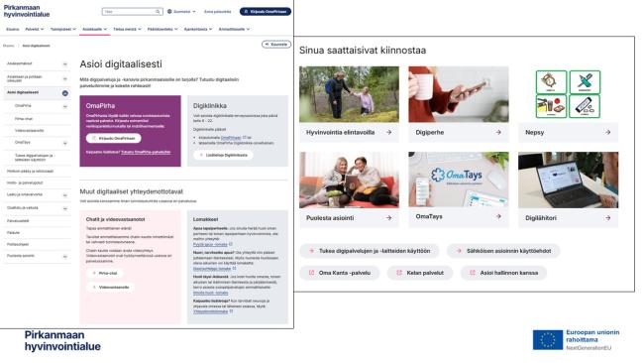Screen dimensions: 644x363
Task: Open the Hyvinvointia elintavoilla photo thumbnail
Action: [x=349, y=94]
